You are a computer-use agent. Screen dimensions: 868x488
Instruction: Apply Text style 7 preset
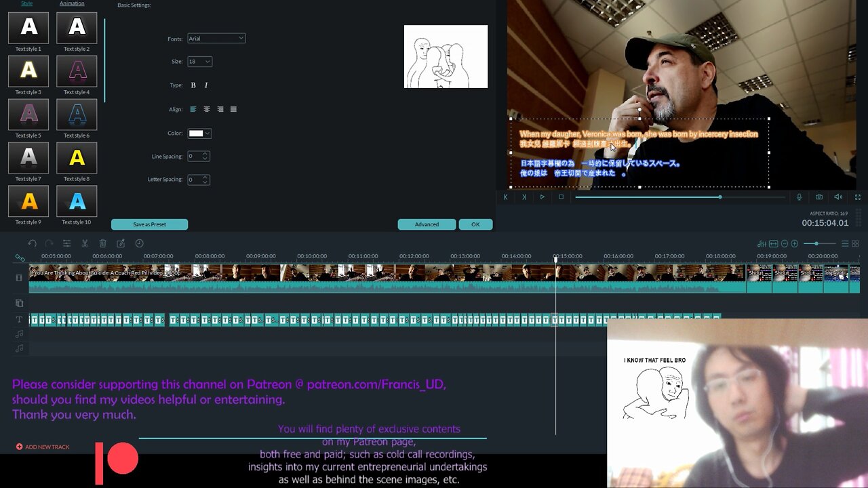coord(28,158)
